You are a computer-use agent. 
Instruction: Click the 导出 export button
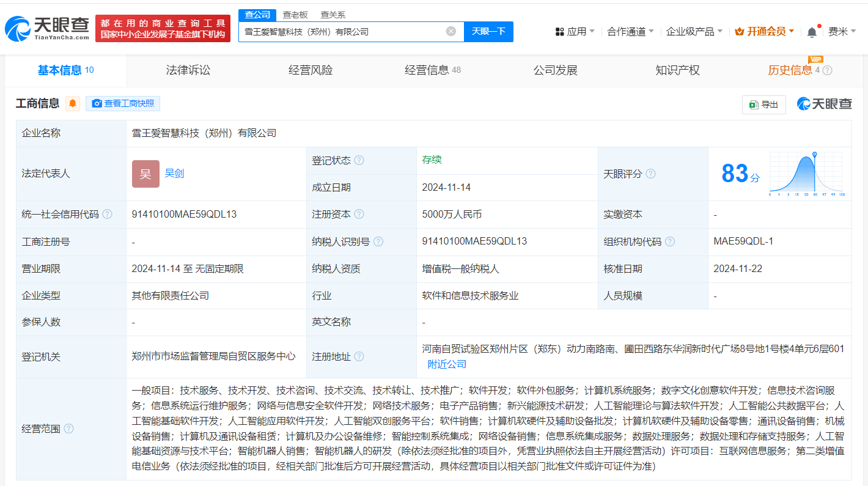[x=763, y=105]
